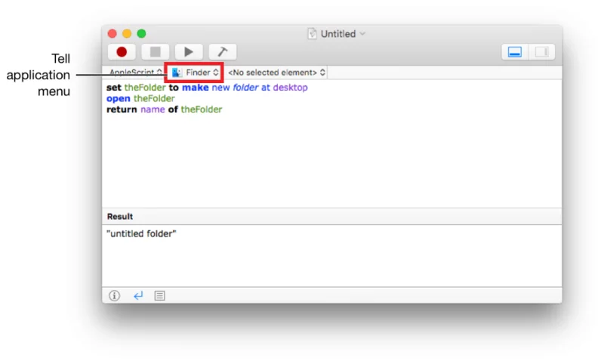Image resolution: width=604 pixels, height=364 pixels.
Task: Show the result pane return-arrow icon
Action: [x=138, y=295]
